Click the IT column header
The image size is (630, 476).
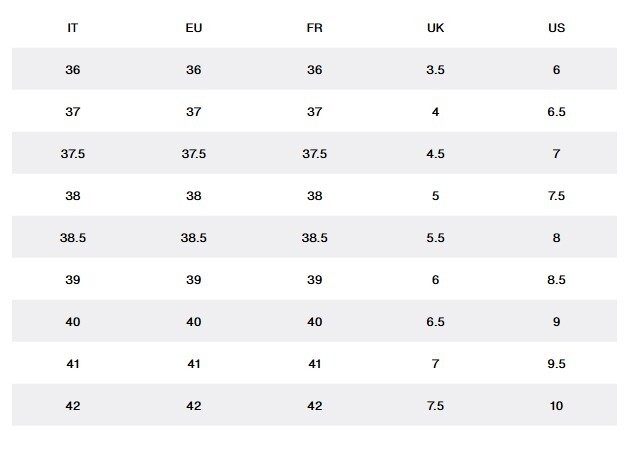(x=73, y=28)
